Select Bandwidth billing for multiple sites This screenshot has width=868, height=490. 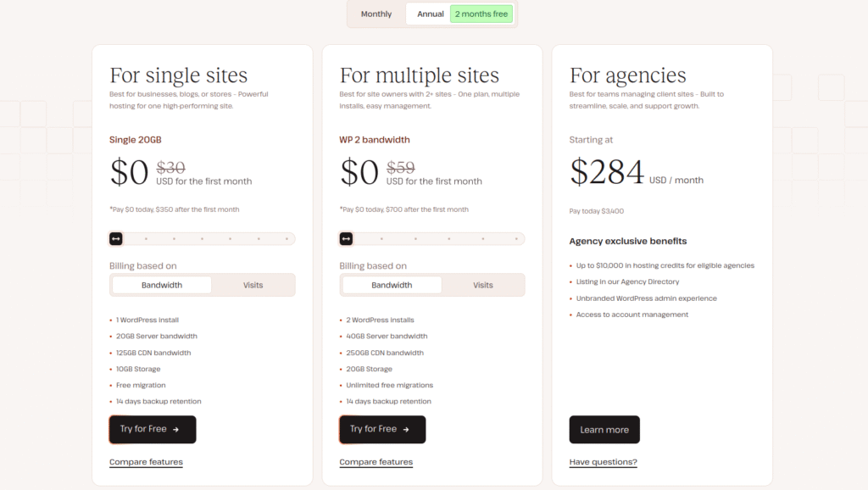click(392, 285)
